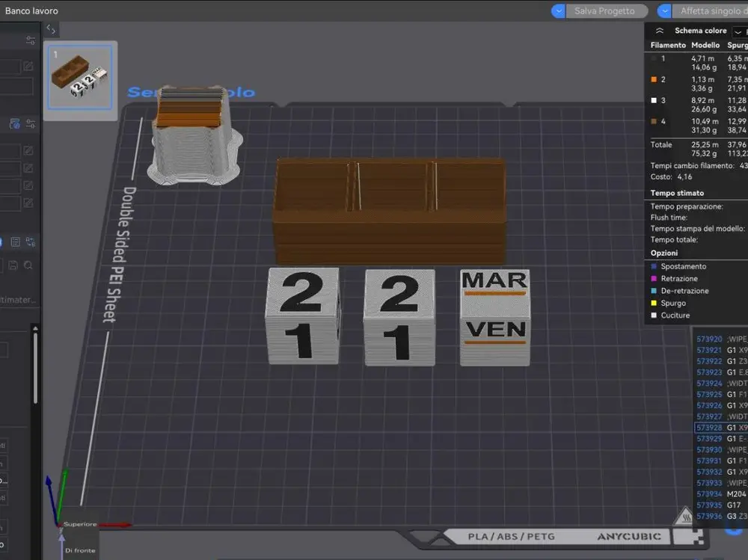Click the Totale row label

(661, 144)
